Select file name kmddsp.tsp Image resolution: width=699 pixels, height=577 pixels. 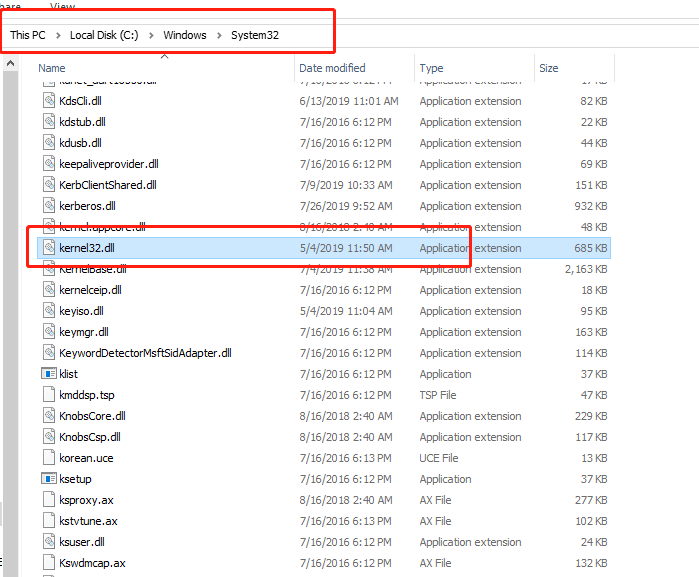click(x=87, y=395)
